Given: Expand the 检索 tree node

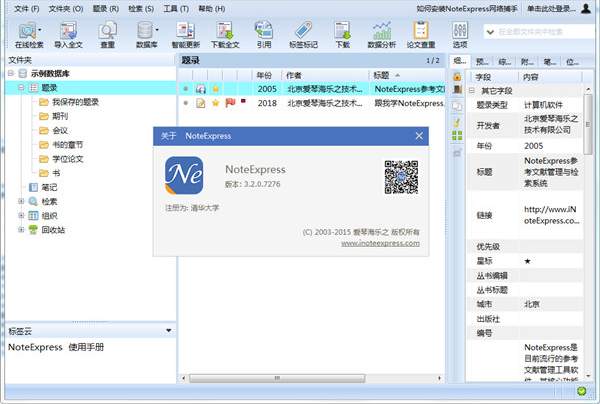Looking at the screenshot, I should coord(21,201).
